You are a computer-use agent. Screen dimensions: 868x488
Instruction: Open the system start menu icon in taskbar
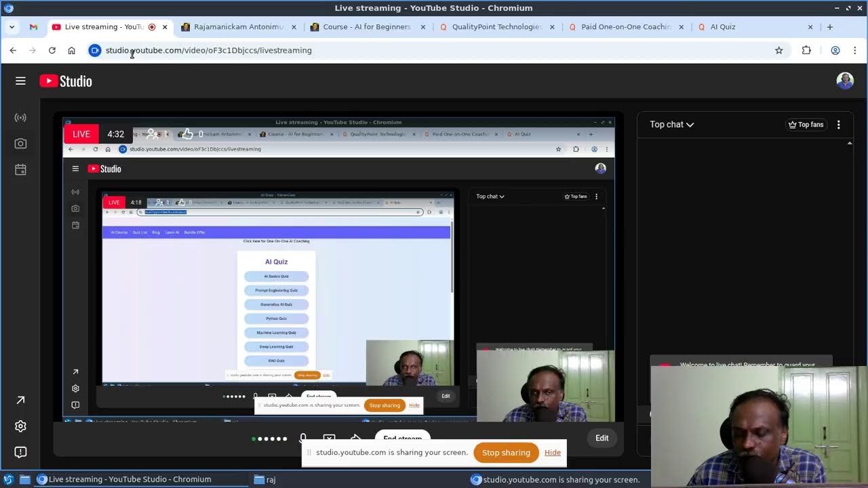pyautogui.click(x=8, y=479)
